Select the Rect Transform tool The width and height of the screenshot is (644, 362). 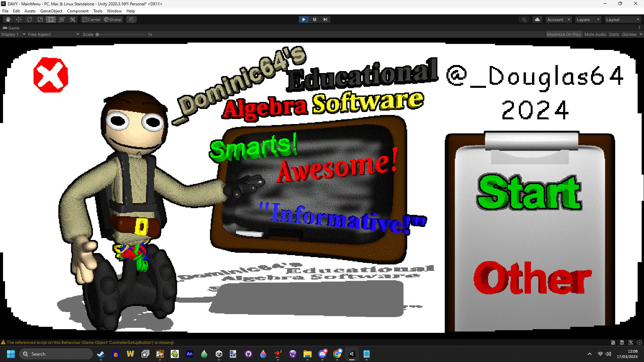point(51,19)
